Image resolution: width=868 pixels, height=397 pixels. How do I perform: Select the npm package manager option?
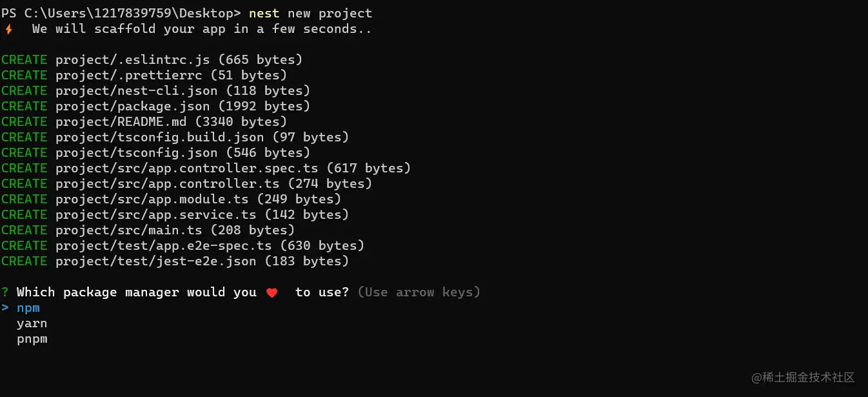coord(28,308)
